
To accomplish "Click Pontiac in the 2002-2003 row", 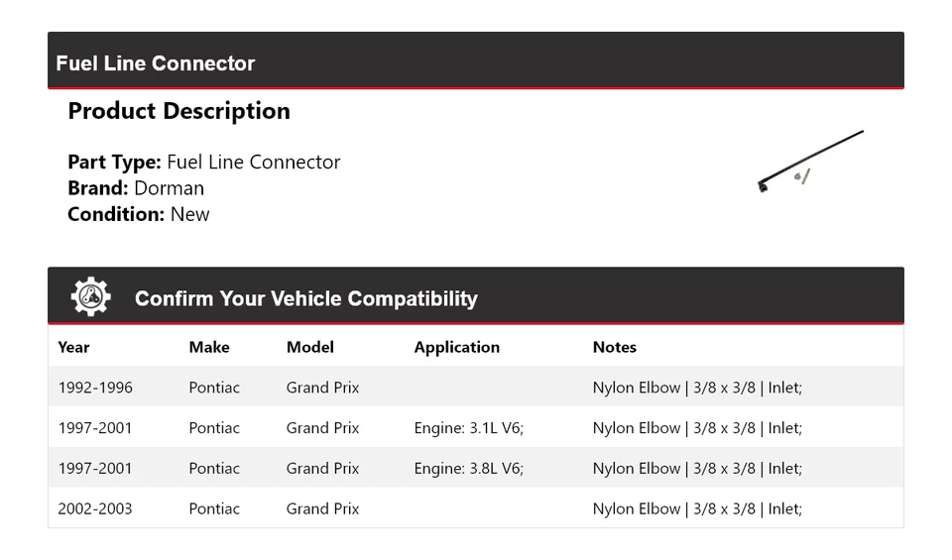I will point(214,508).
